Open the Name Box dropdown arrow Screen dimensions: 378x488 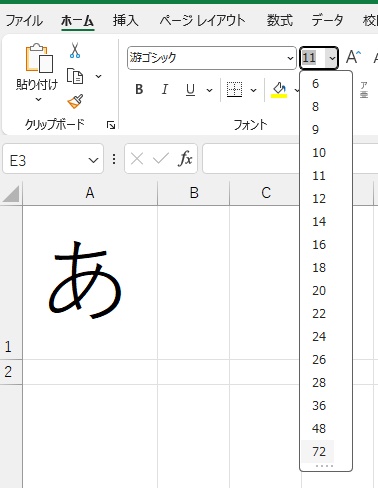click(93, 160)
